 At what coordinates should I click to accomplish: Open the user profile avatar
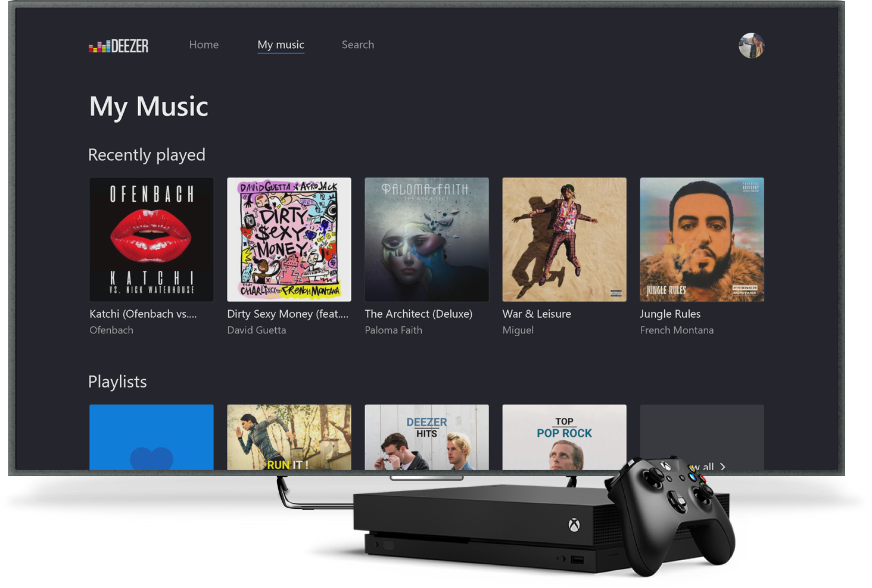pyautogui.click(x=751, y=45)
